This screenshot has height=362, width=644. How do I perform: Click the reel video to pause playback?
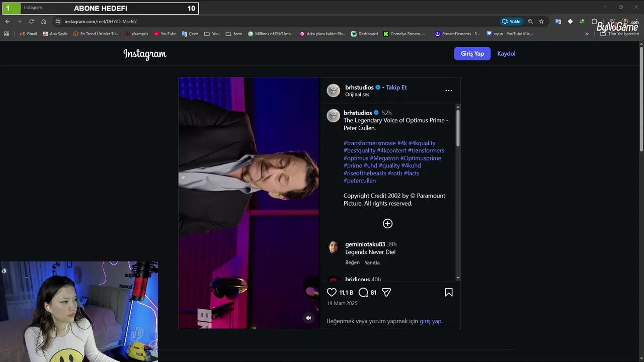coord(249,203)
